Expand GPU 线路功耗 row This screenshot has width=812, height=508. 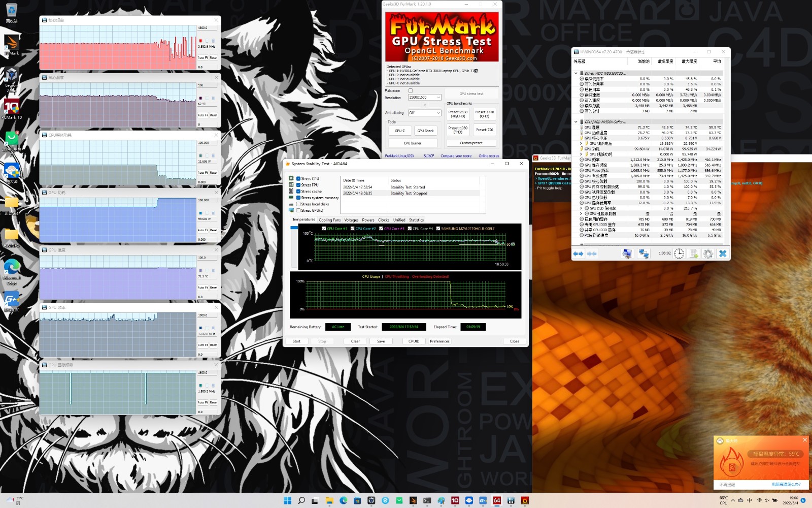(581, 154)
